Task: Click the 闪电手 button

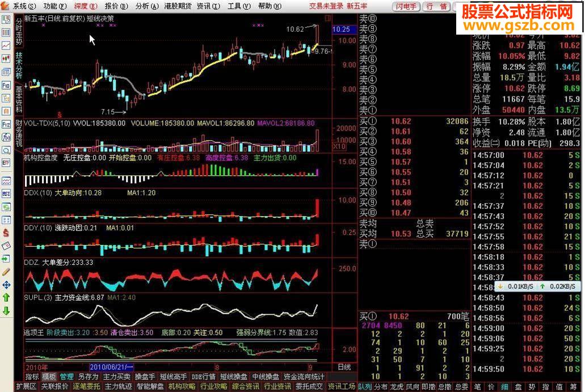Action: [406, 6]
